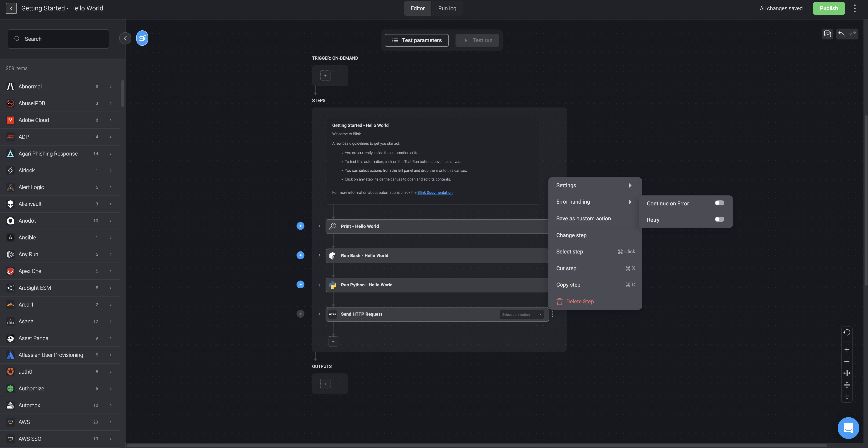This screenshot has height=448, width=868.
Task: Toggle the Retry switch
Action: 719,219
